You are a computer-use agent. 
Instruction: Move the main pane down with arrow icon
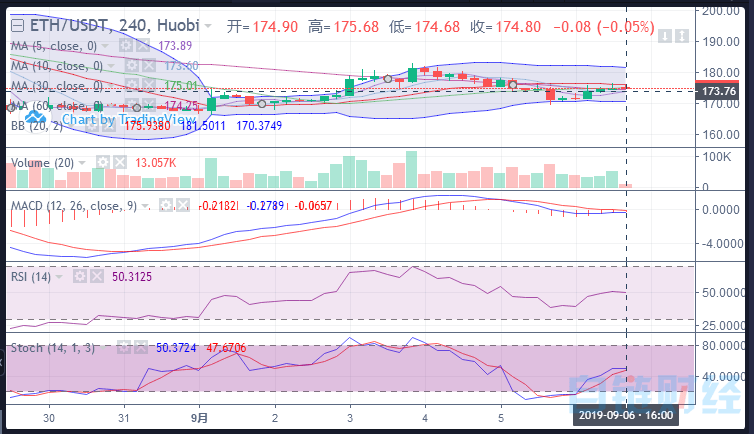[x=665, y=36]
